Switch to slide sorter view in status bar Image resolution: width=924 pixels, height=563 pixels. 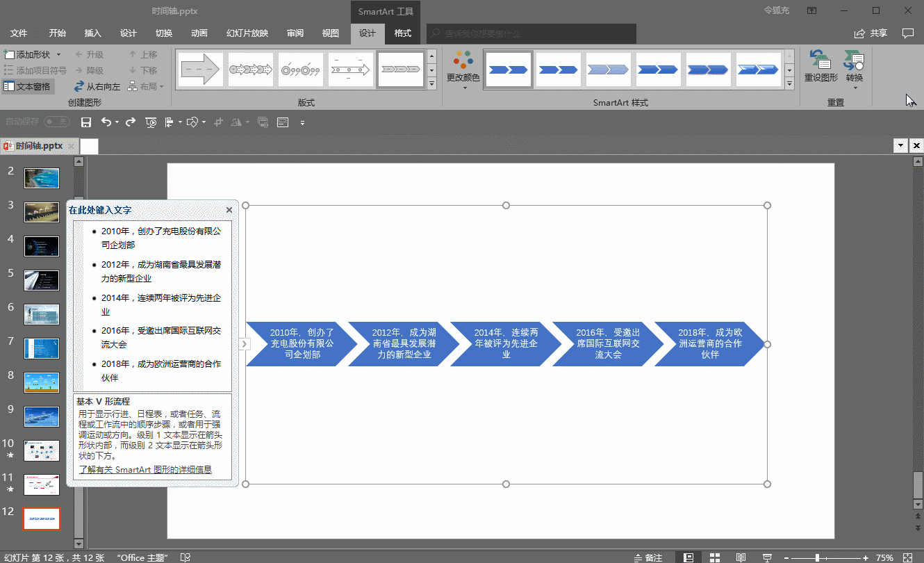[714, 557]
